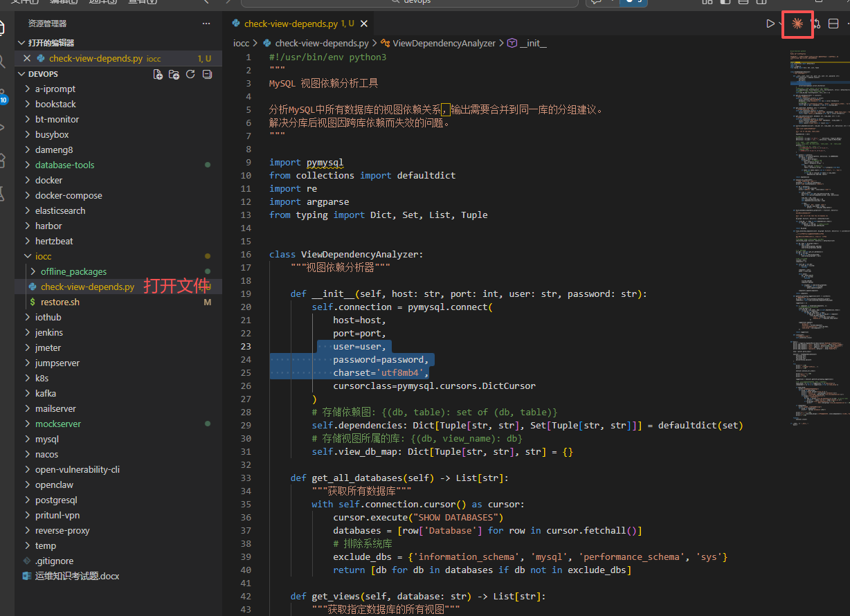850x616 pixels.
Task: Collapse the 打开的编辑器 section
Action: 51,43
